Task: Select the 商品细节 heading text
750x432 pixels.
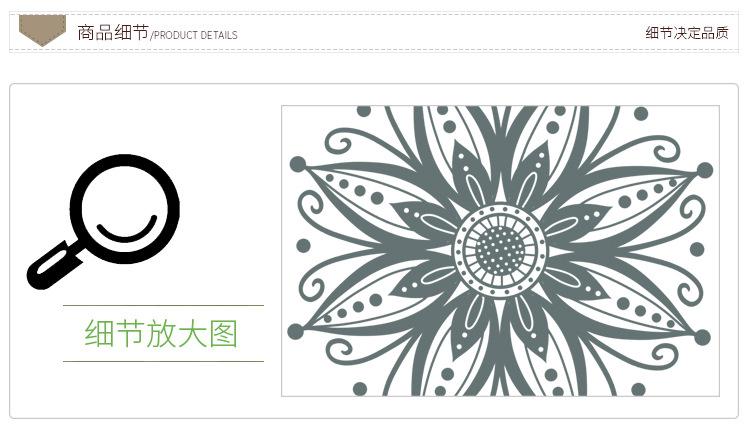Action: [x=113, y=33]
